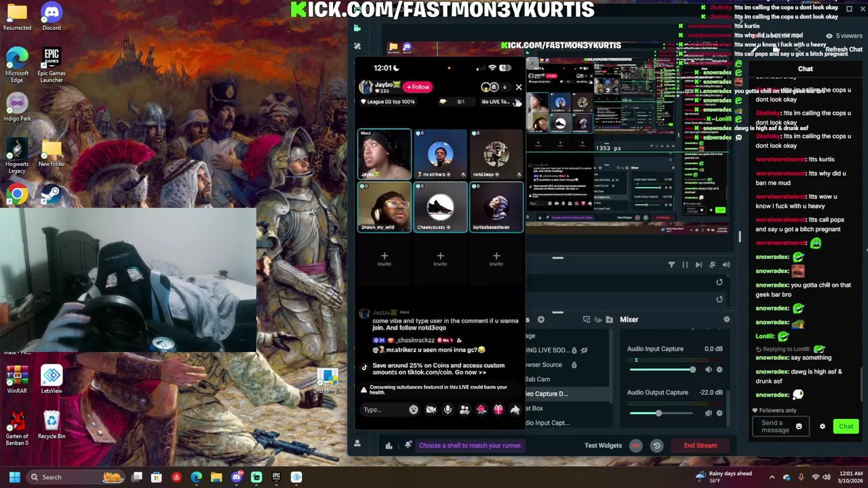The image size is (868, 488).
Task: Toggle camera icon in TikTok LIVE toolbar
Action: 431,409
